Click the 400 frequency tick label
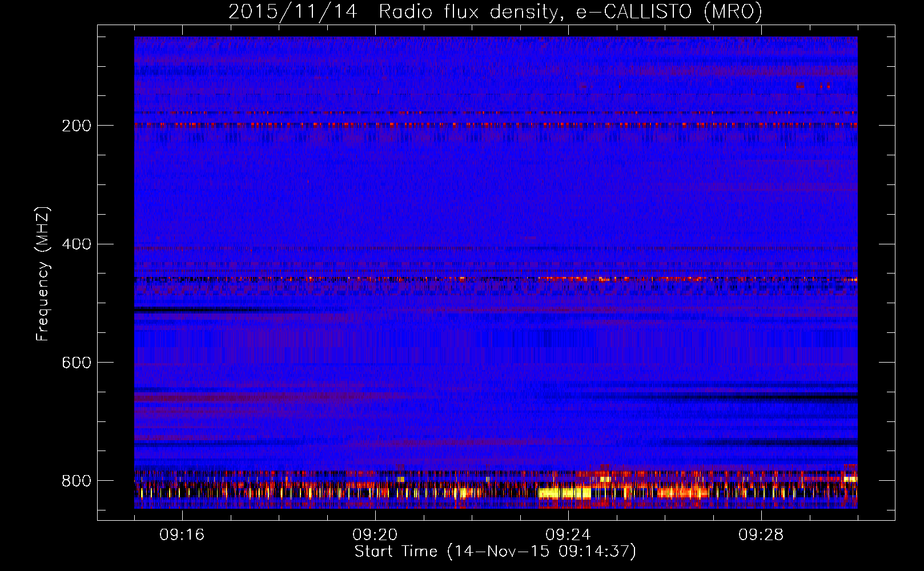This screenshot has height=571, width=924. coord(77,244)
